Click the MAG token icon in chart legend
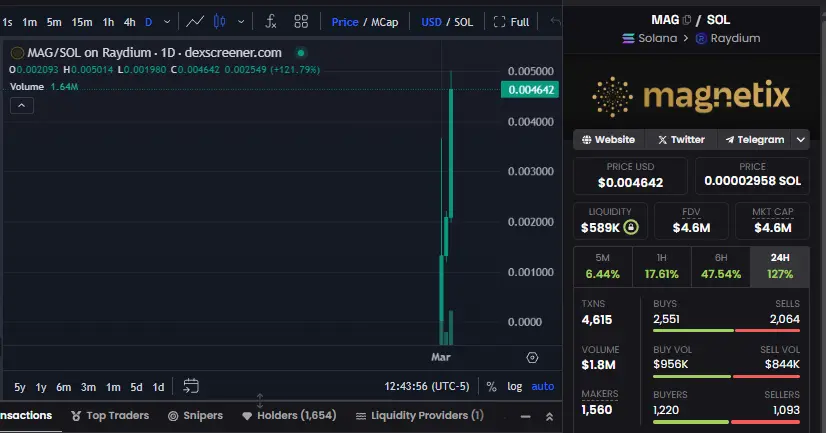Viewport: 826px width, 433px height. click(17, 53)
